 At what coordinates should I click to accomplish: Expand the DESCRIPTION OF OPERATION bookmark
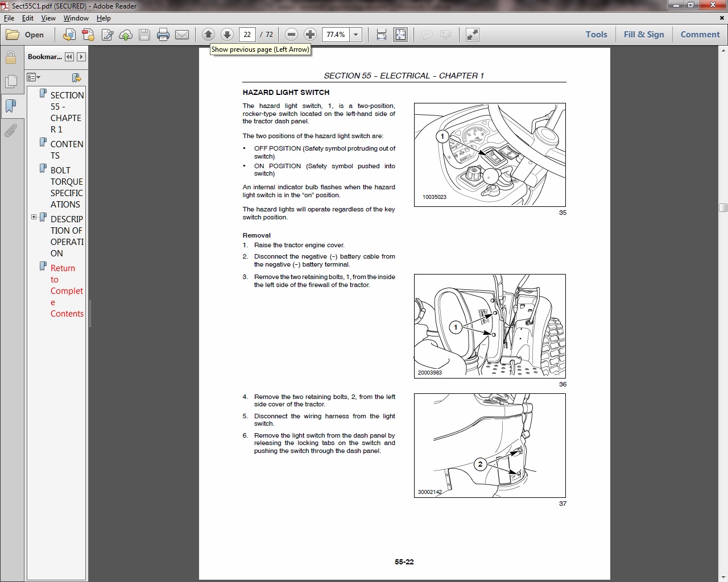(34, 217)
